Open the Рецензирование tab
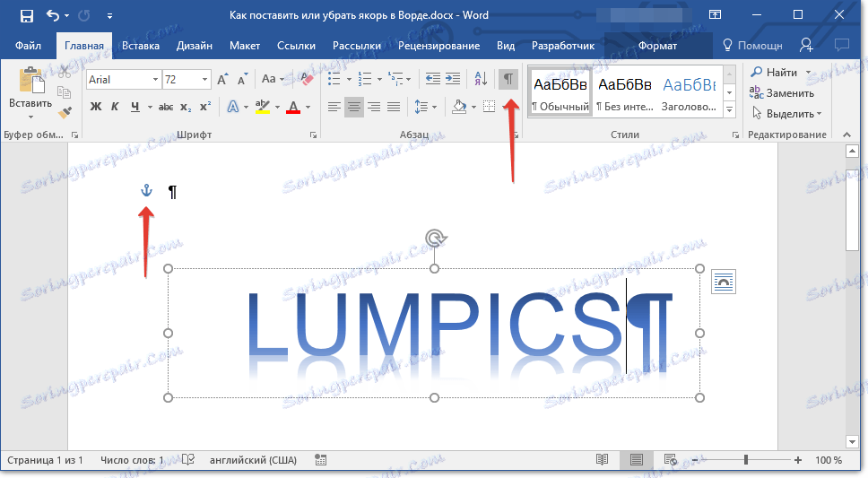The image size is (868, 478). (x=439, y=46)
